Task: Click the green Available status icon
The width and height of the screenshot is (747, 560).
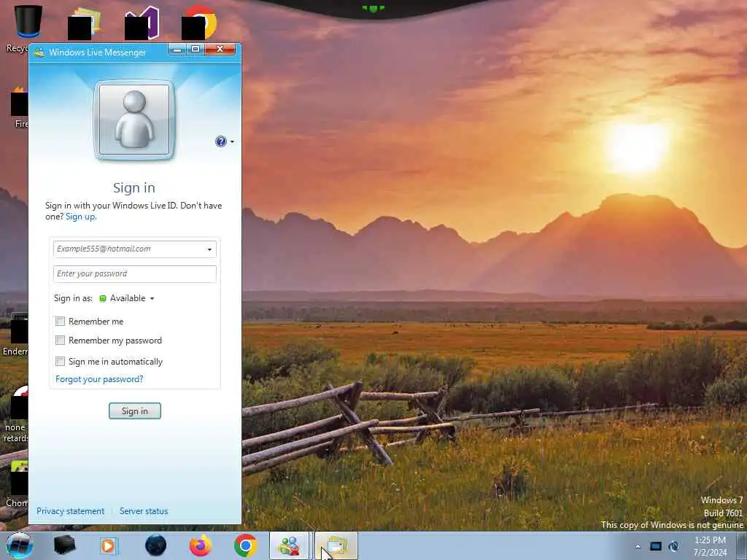Action: [x=102, y=298]
